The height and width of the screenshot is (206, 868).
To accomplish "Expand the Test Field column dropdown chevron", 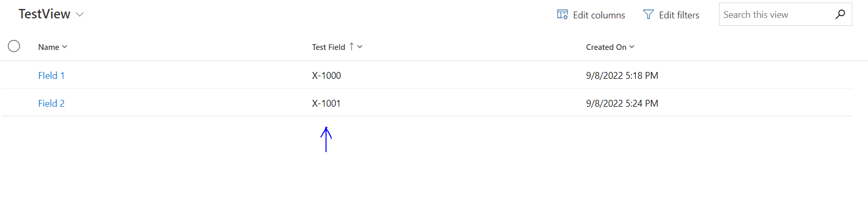I will (360, 47).
